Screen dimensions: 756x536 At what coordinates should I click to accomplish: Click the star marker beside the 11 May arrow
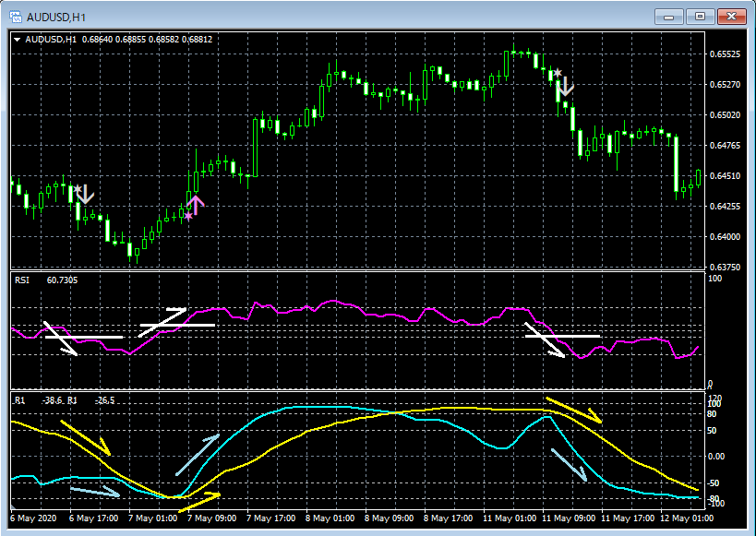tap(558, 72)
